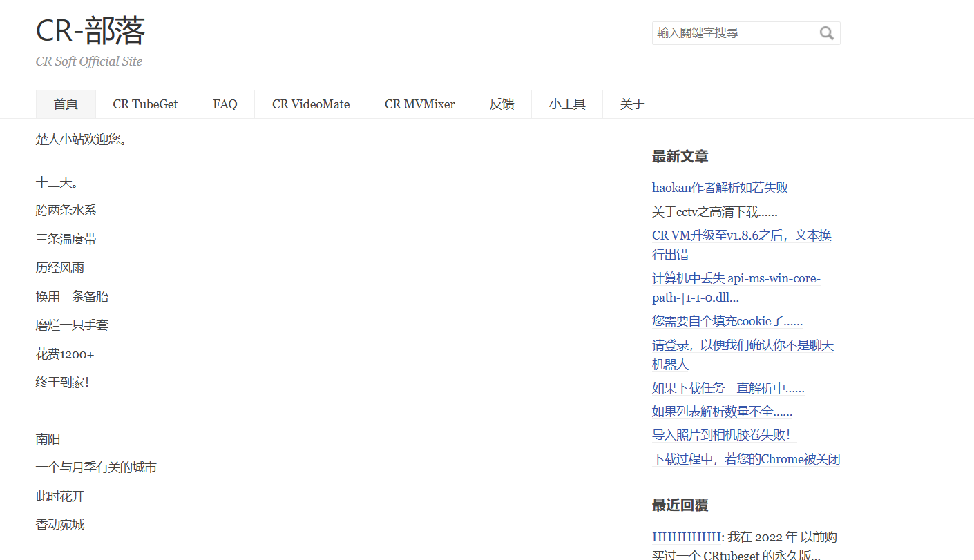Visit the 关于 about page
Screen dimensions: 974x560
[x=632, y=104]
